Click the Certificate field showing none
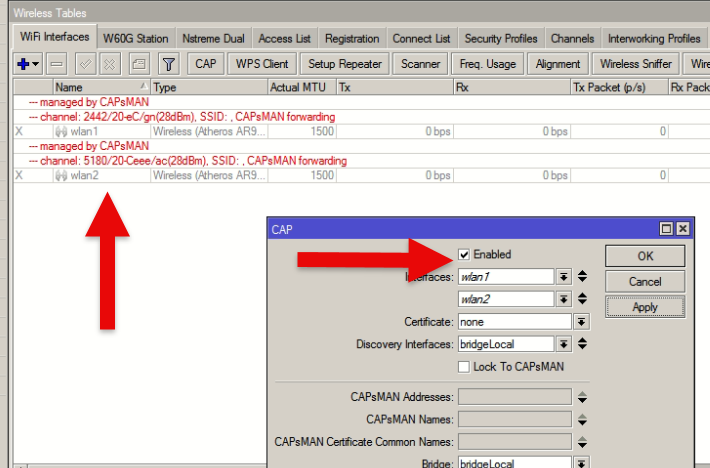This screenshot has width=710, height=468. tap(515, 322)
